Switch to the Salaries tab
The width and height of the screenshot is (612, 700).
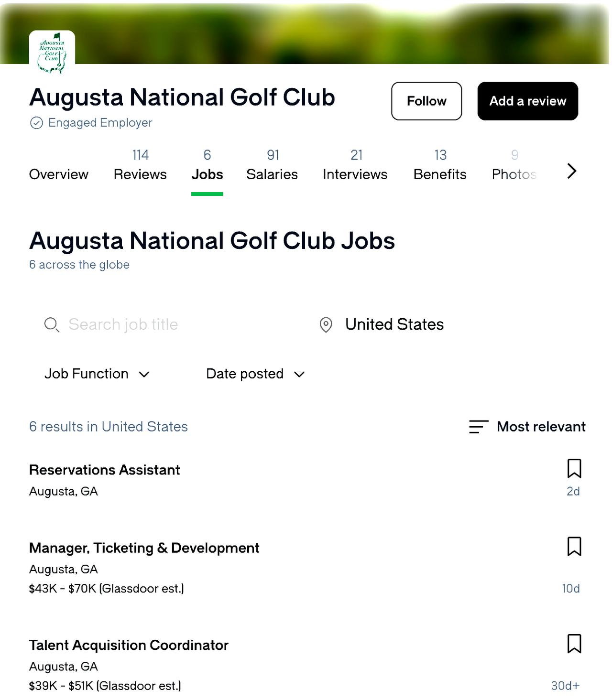272,165
